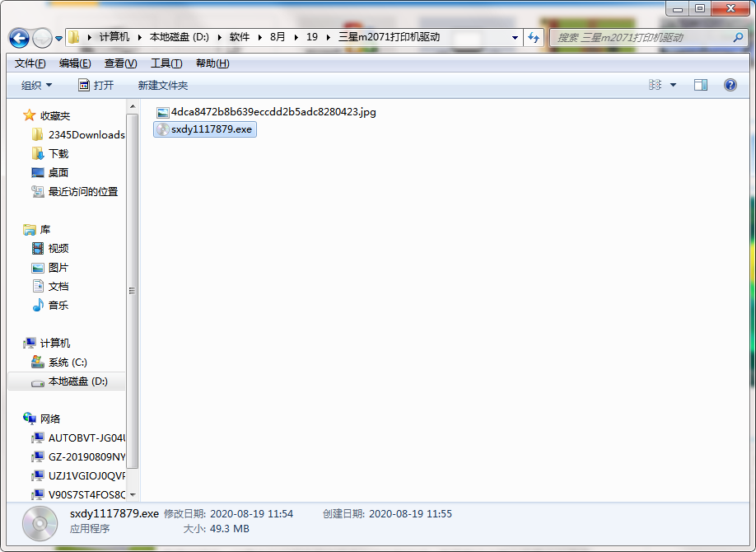Image resolution: width=756 pixels, height=552 pixels.
Task: Click the 计算机 node in the sidebar
Action: pos(47,343)
